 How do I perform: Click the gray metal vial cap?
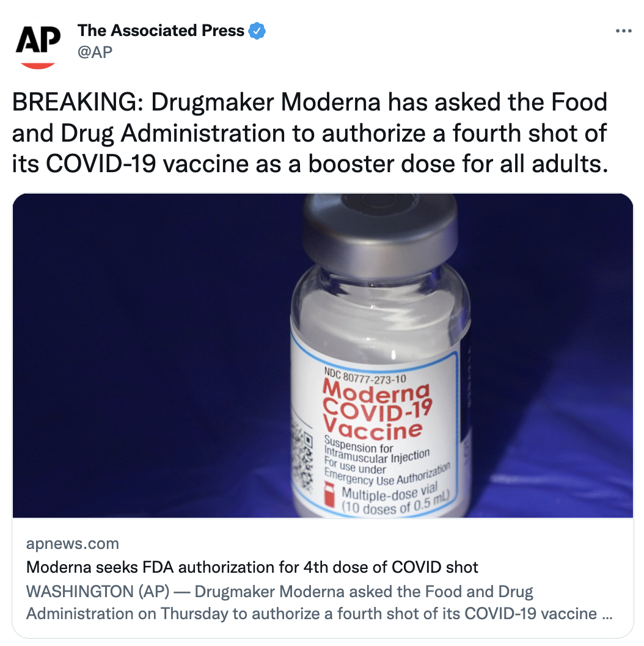coord(380,230)
